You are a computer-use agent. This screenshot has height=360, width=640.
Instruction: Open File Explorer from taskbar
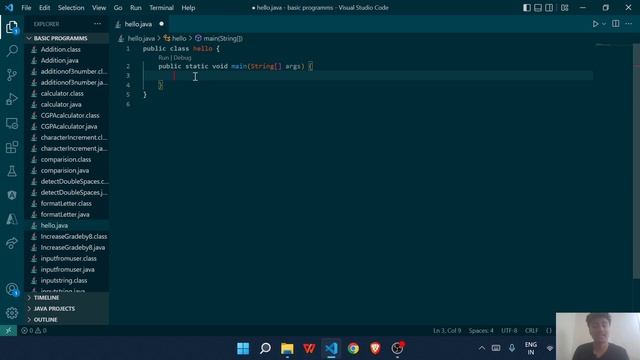click(287, 349)
